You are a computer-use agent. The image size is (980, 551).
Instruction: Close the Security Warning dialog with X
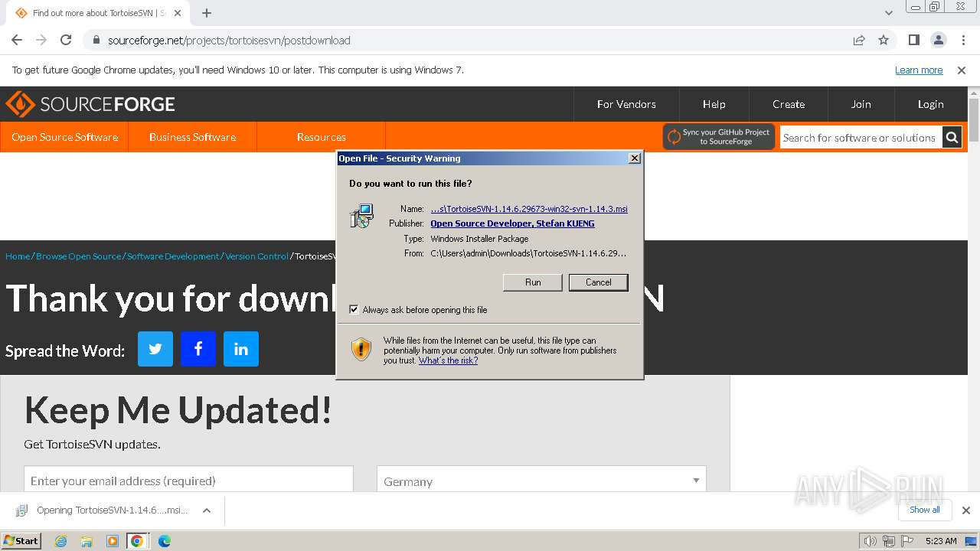click(x=634, y=158)
